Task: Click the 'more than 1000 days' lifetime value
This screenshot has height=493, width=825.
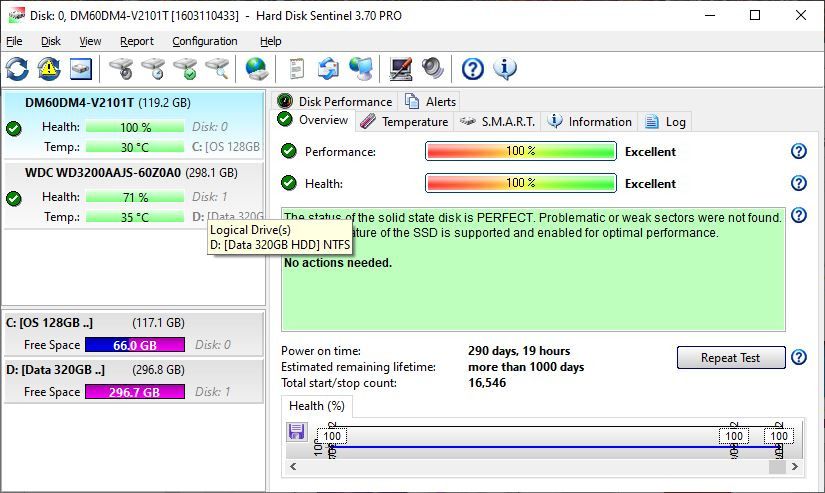Action: [526, 367]
